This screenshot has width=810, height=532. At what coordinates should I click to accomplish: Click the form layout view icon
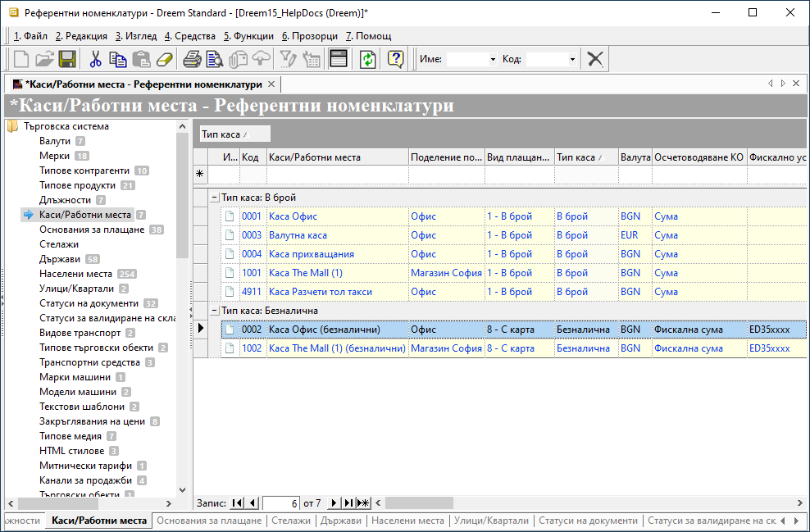click(338, 59)
